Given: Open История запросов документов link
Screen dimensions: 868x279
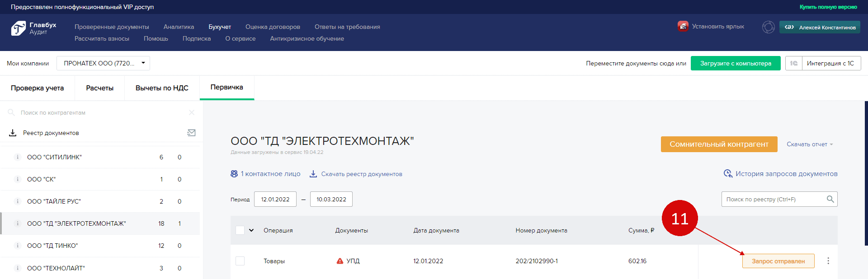Looking at the screenshot, I should coord(787,173).
